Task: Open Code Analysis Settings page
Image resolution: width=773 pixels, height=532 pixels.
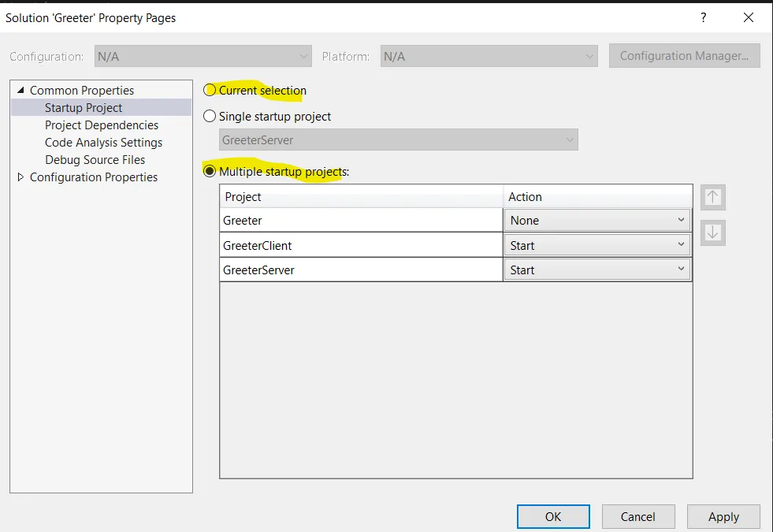Action: [103, 142]
